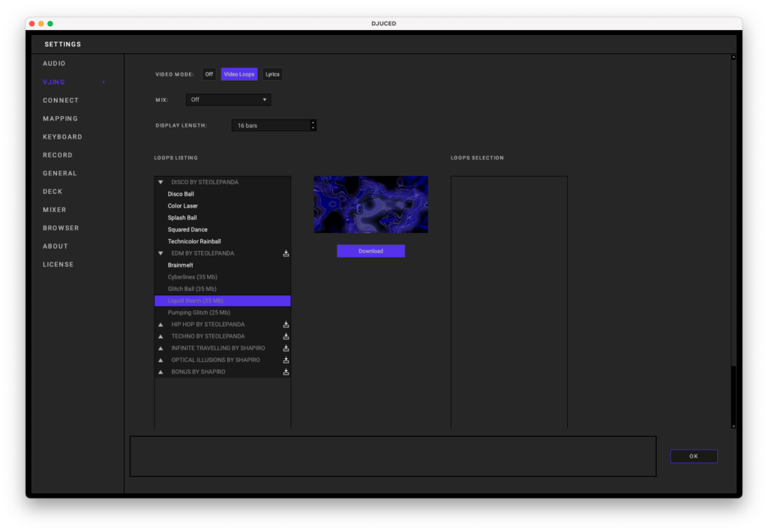Confirm settings with the OK button

(693, 456)
